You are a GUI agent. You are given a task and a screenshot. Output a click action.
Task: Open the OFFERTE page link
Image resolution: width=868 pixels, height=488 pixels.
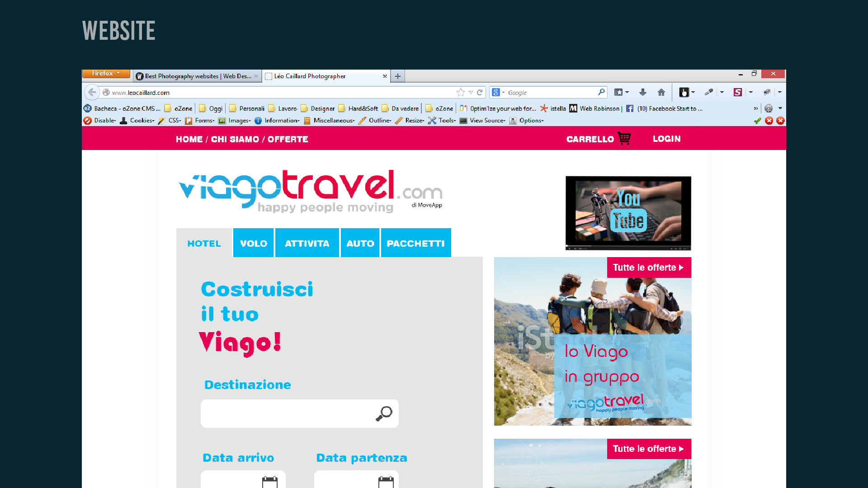coord(288,139)
